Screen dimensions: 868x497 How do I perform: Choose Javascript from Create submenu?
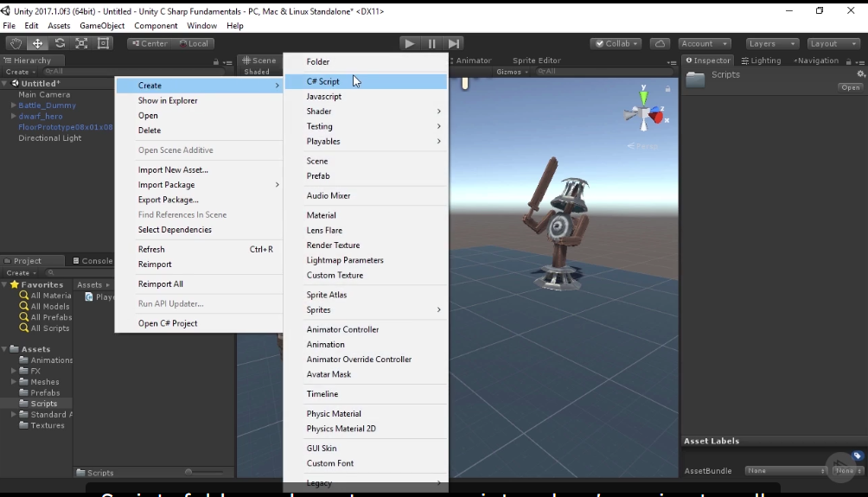click(366, 96)
